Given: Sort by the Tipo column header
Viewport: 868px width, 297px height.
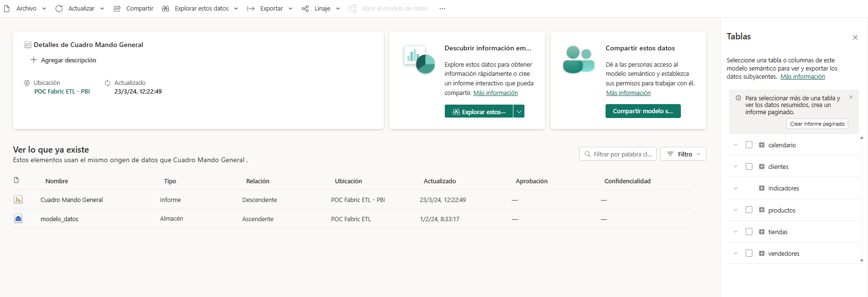Looking at the screenshot, I should (x=170, y=181).
